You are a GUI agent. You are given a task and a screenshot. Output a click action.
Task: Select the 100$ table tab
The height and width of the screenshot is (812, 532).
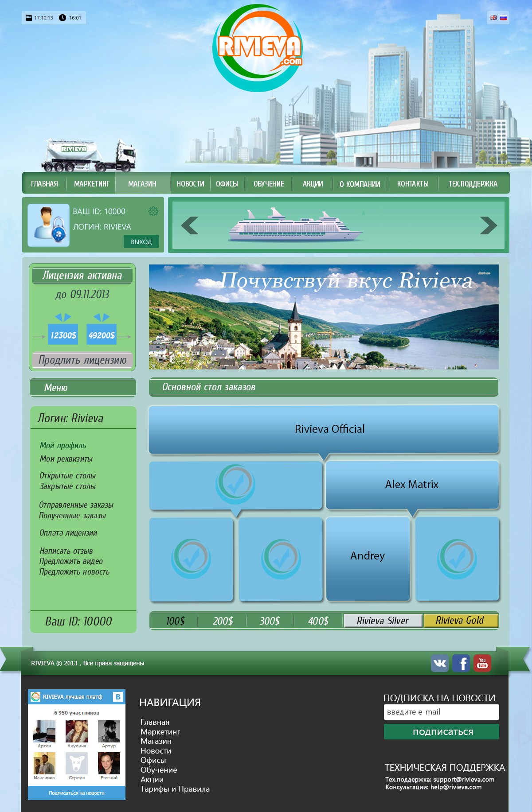pos(175,621)
